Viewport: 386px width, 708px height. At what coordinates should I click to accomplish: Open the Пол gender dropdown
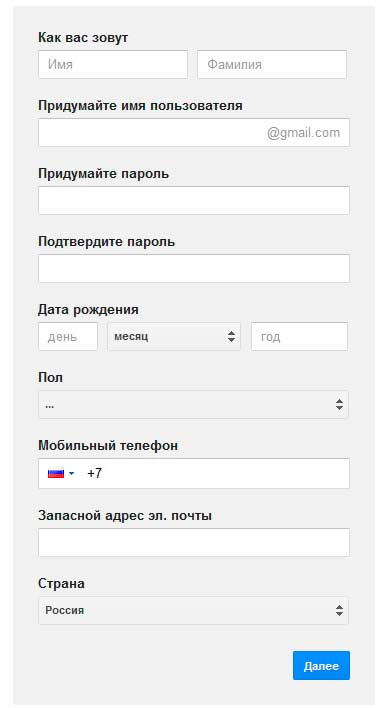193,405
